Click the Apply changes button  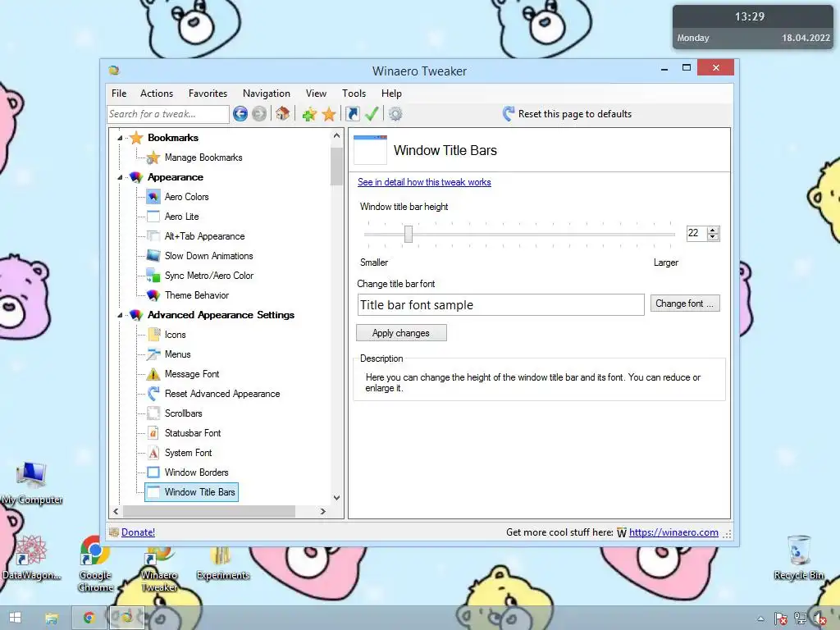[x=401, y=333]
